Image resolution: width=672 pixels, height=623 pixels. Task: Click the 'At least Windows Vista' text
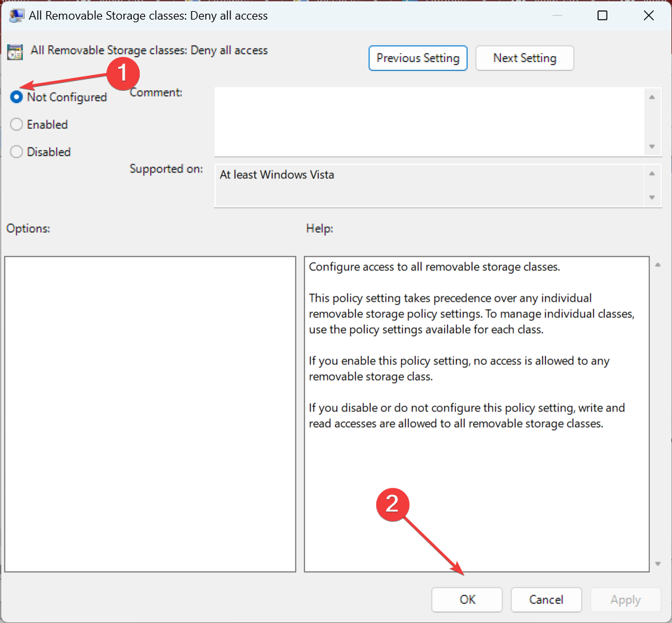tap(277, 175)
